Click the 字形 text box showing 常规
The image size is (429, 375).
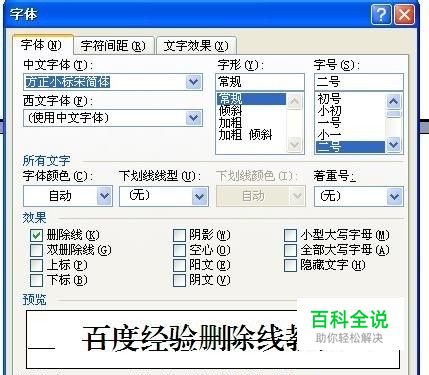tap(260, 82)
